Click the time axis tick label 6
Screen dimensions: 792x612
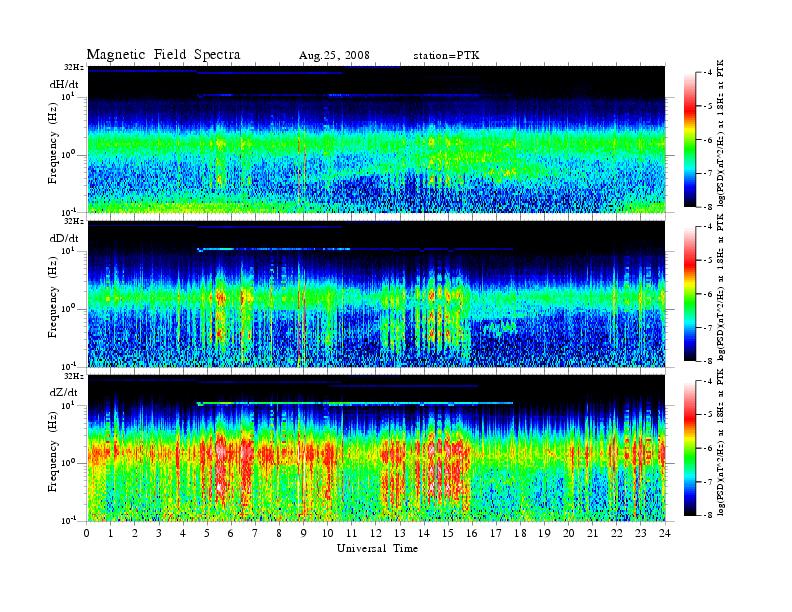click(231, 533)
